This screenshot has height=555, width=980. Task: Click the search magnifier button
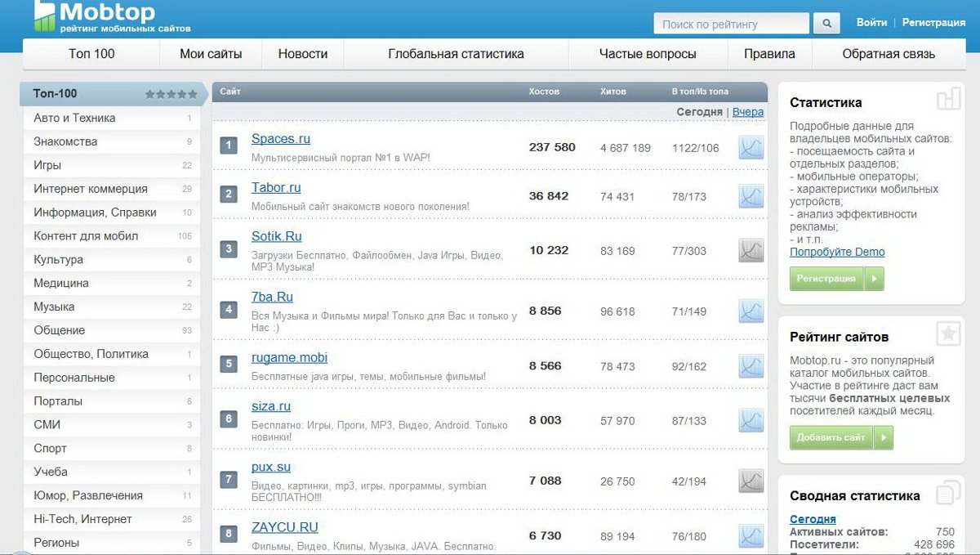(x=826, y=24)
